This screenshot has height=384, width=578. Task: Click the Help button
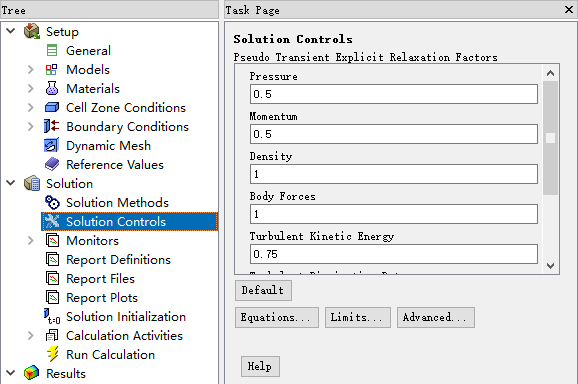260,366
